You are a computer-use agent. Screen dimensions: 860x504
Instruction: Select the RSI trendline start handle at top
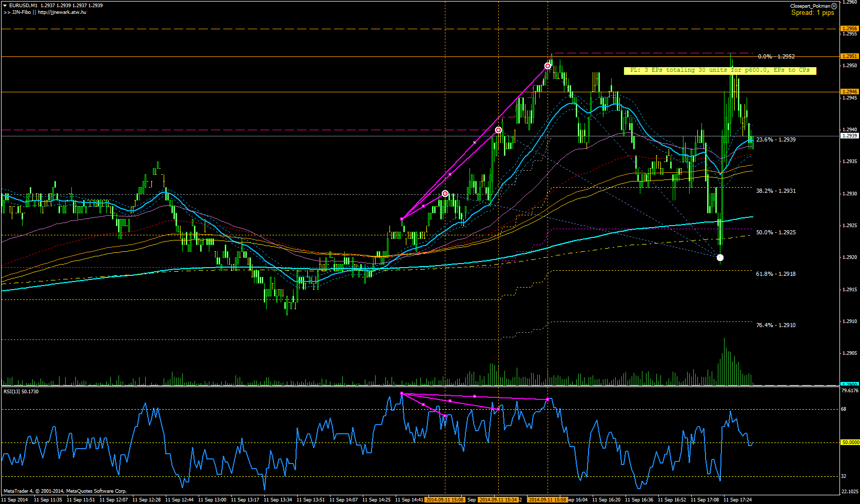tap(402, 394)
